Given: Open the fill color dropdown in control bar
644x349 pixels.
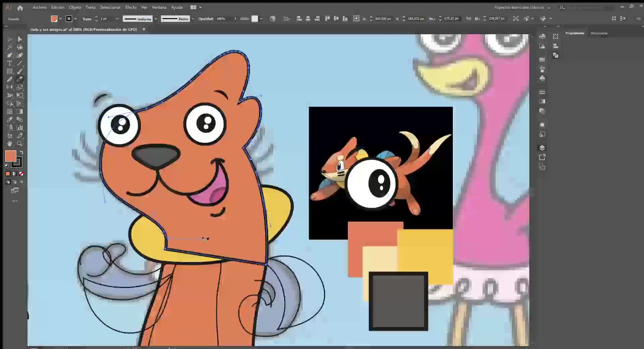Looking at the screenshot, I should 60,19.
